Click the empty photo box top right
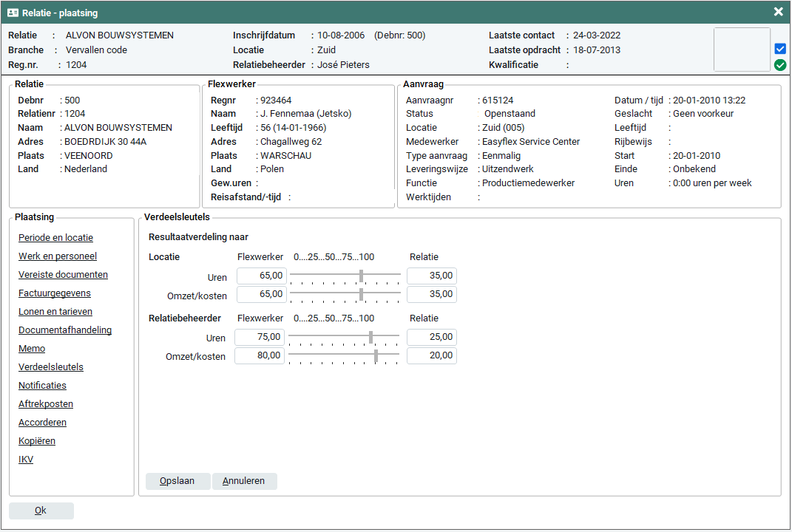Screen dimensions: 792x532 742,50
